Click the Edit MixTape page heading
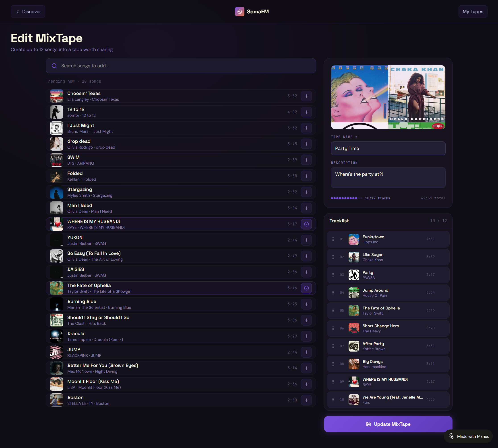Image resolution: width=498 pixels, height=448 pixels. [x=47, y=38]
